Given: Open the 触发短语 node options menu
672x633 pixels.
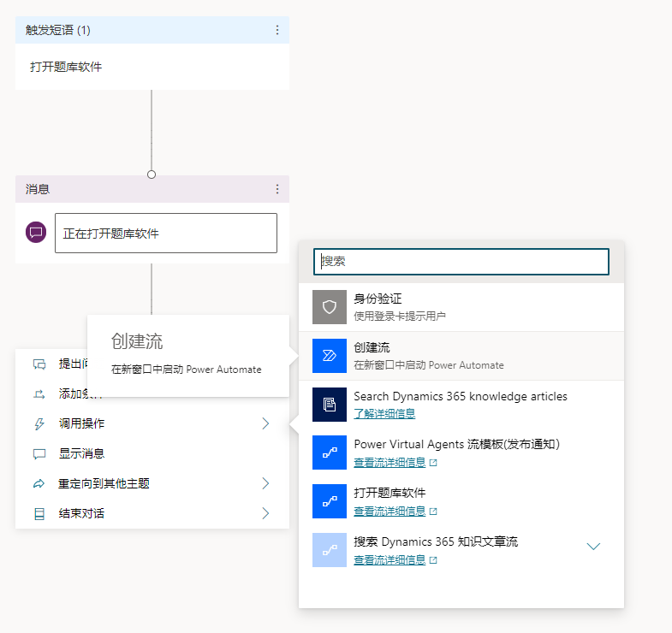Looking at the screenshot, I should click(277, 30).
